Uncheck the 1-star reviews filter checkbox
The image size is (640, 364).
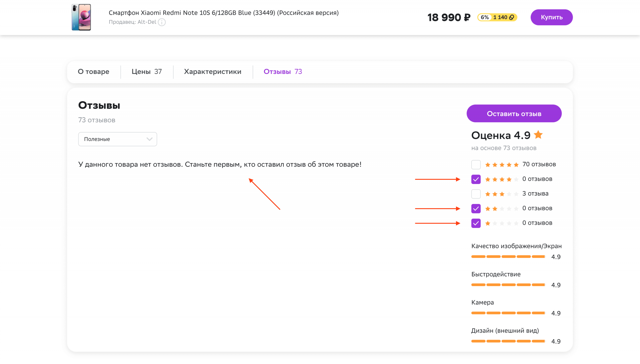[x=476, y=223]
